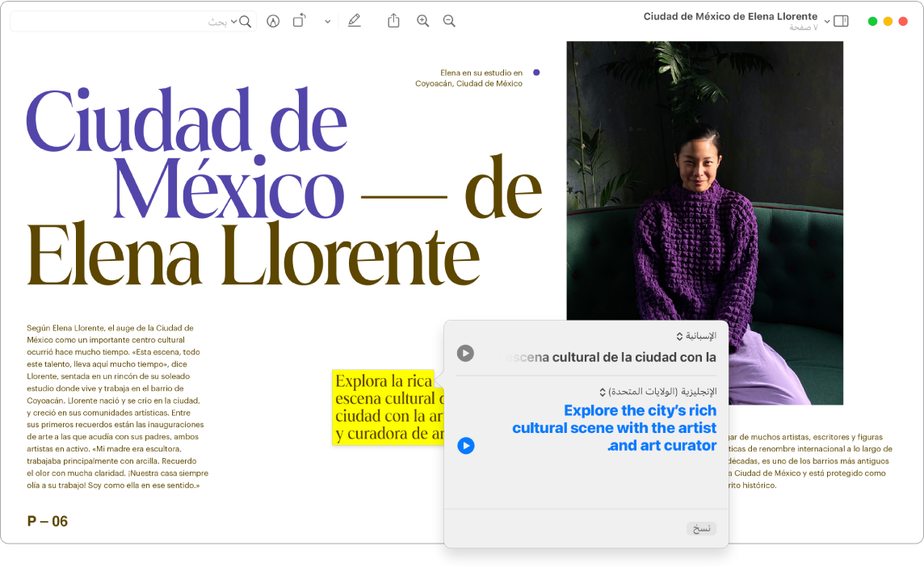The image size is (924, 567).
Task: Click the search magnifying glass icon
Action: point(246,21)
